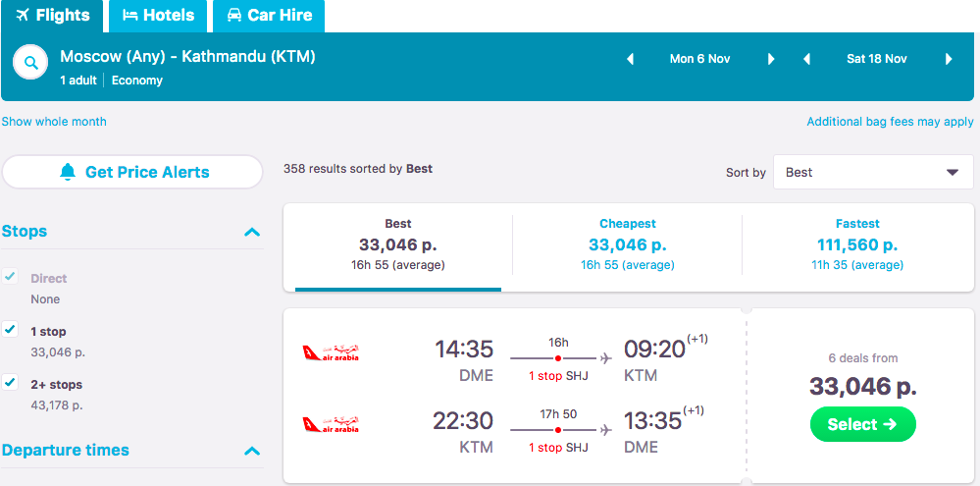This screenshot has width=980, height=486.
Task: Uncheck the 2+ stops filter
Action: 11,383
